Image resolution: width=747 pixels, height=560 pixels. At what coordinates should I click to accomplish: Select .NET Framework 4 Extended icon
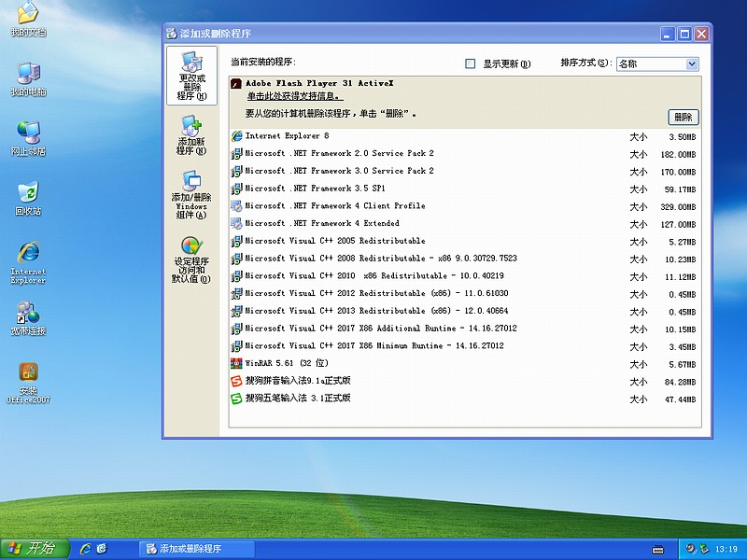coord(236,224)
